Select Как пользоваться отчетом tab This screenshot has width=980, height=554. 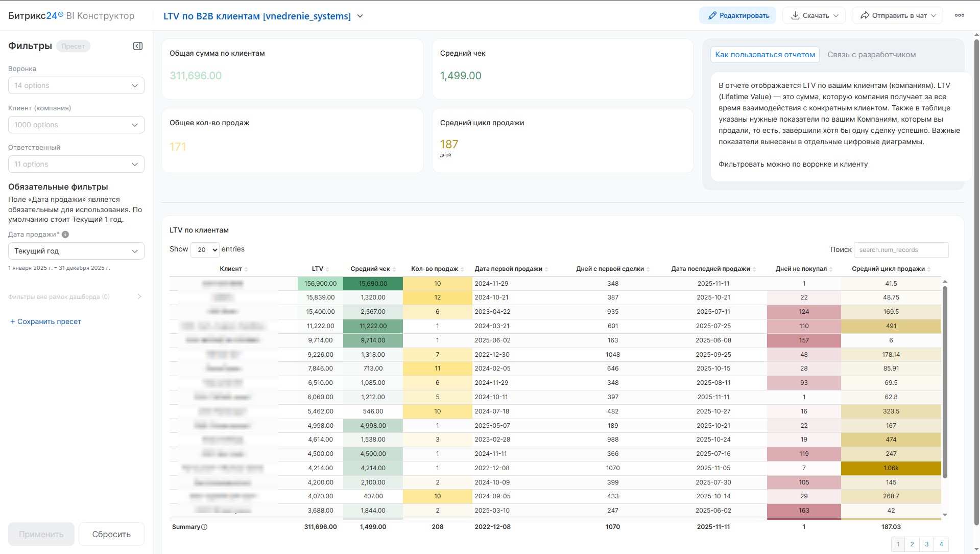pos(764,55)
